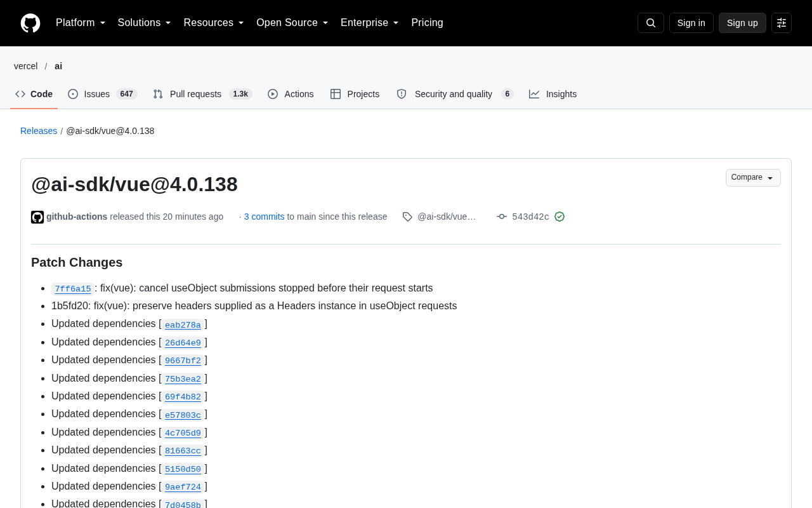Open the vercel owner link
Screen dimensions: 812x508
[x=26, y=66]
